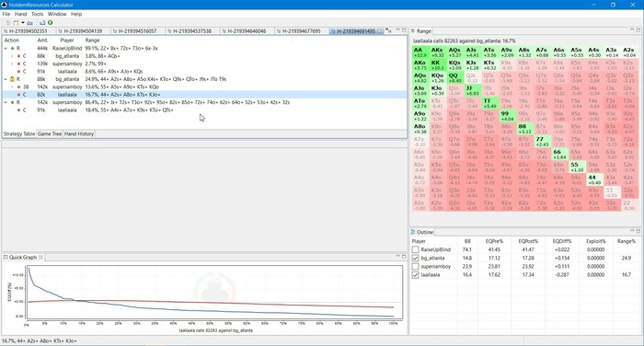Screen dimensions: 644x346
Task: Switch to the H-219394646048 tab
Action: 247,30
